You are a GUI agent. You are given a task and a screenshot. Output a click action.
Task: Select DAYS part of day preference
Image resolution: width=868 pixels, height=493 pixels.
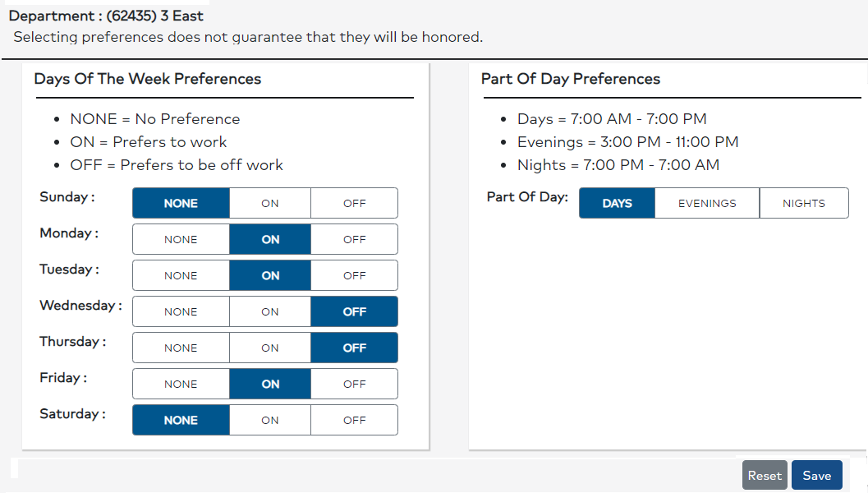pos(616,203)
